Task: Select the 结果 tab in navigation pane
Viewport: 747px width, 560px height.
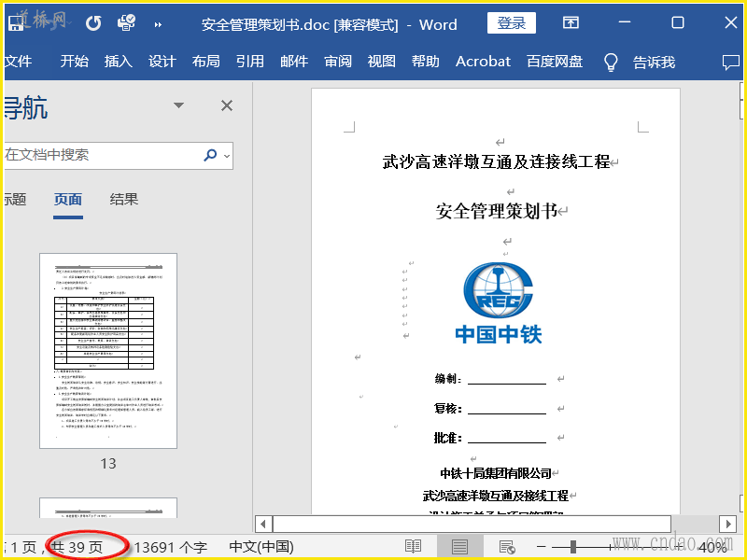Action: pos(124,199)
